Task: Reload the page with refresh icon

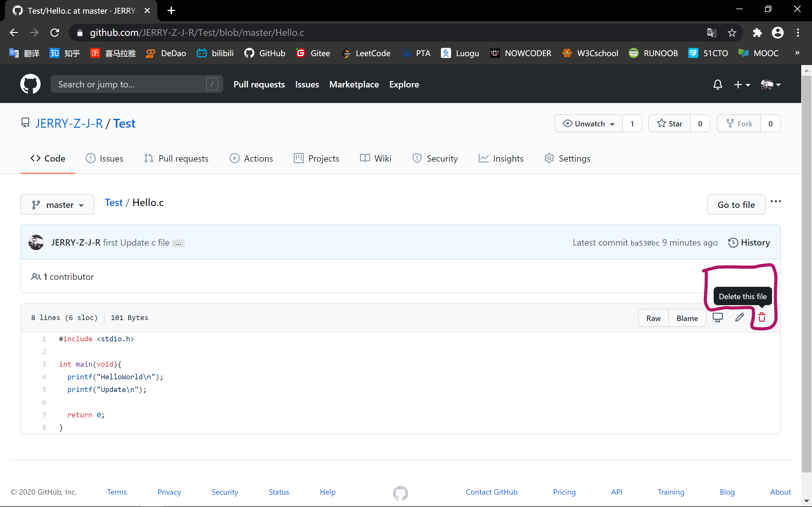Action: click(x=55, y=33)
